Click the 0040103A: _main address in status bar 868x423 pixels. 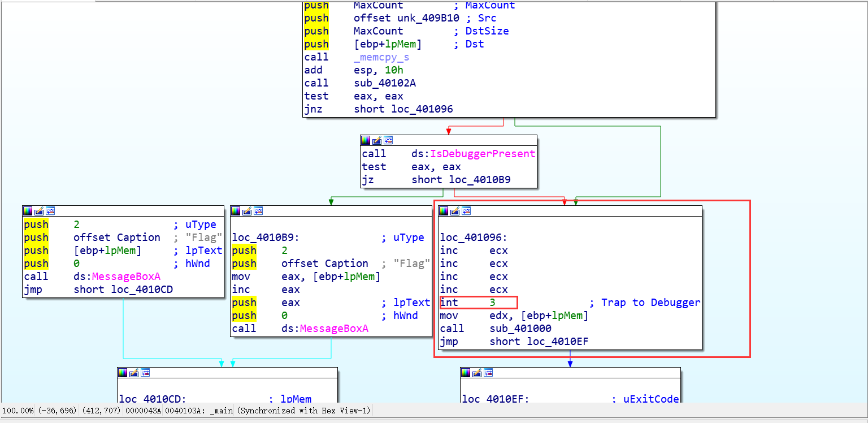coord(198,411)
